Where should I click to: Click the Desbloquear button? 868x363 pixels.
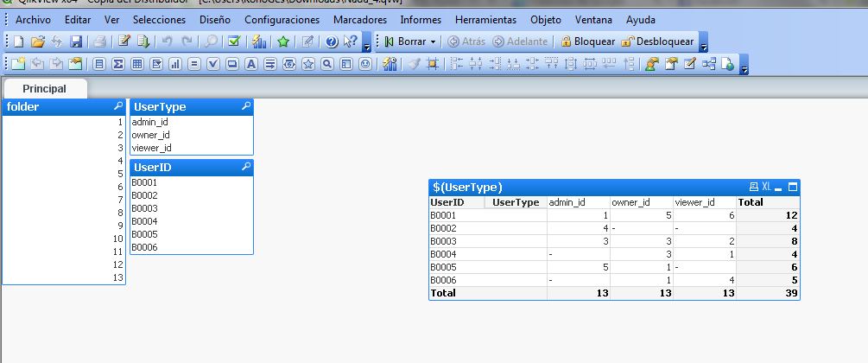[657, 41]
